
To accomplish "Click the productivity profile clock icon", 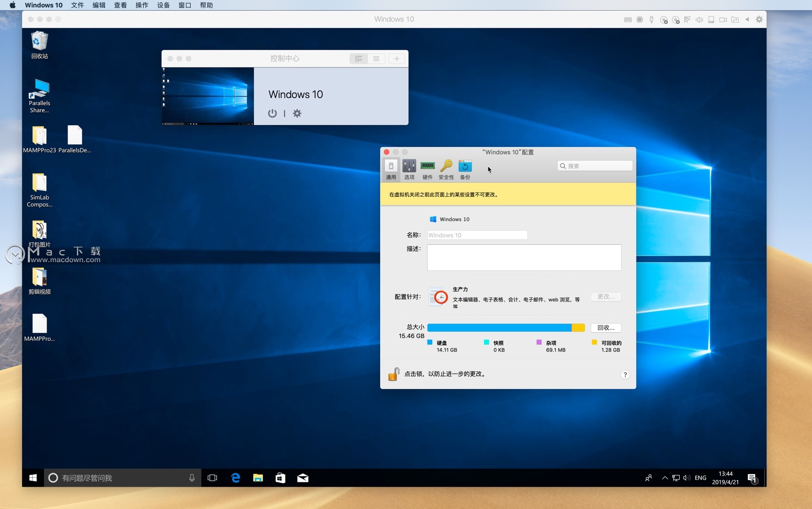I will click(439, 297).
